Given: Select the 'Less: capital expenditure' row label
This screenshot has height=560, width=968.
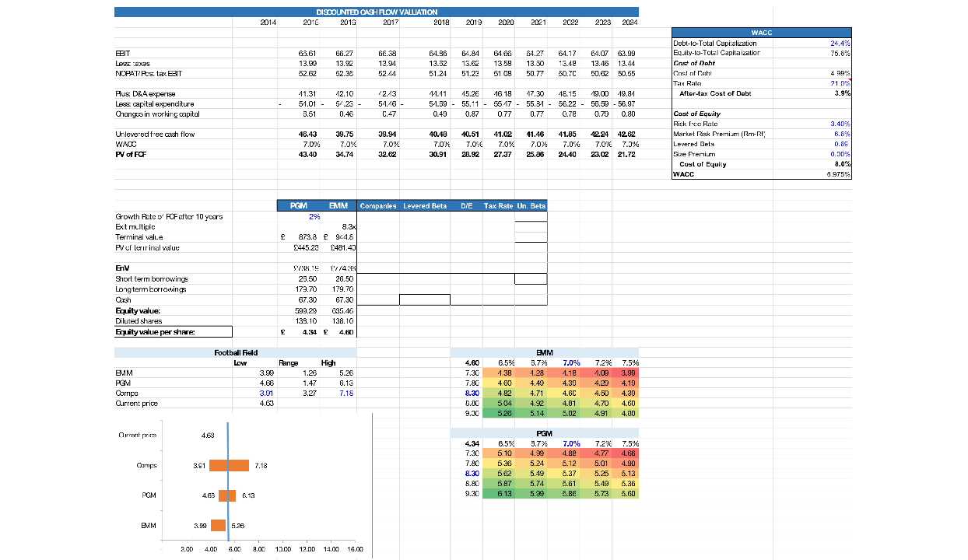Looking at the screenshot, I should [x=152, y=104].
